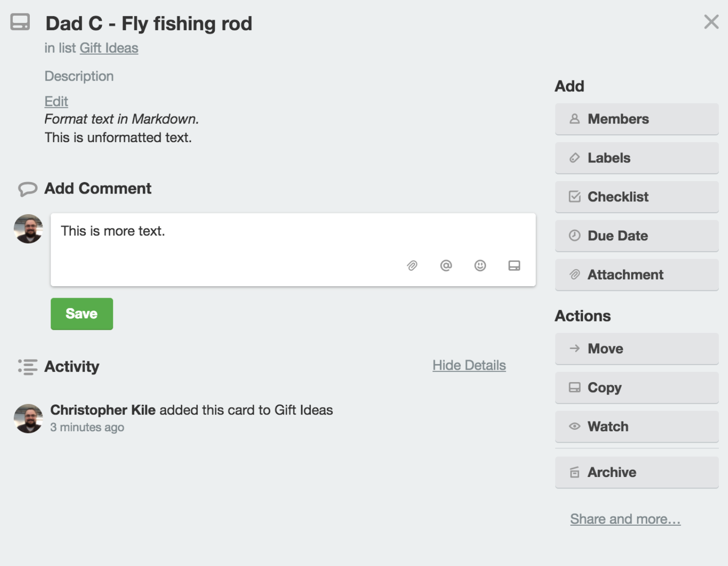Click the card icon beside the title

tap(20, 22)
